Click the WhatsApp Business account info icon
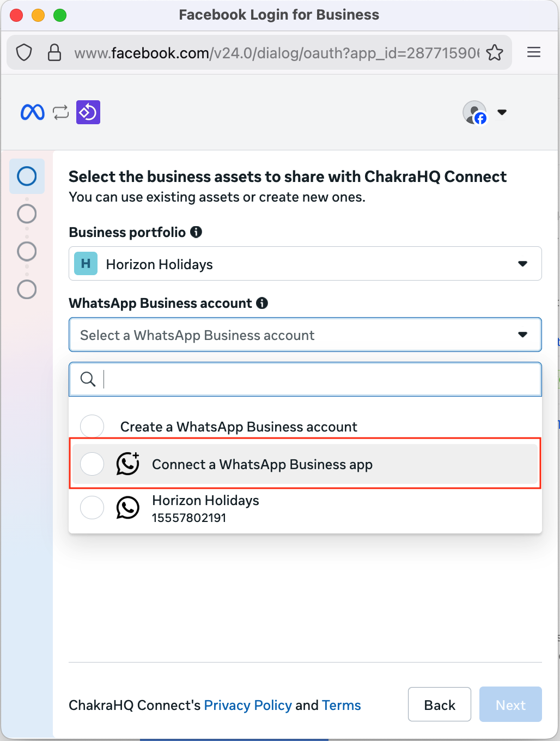Screen dimensions: 560x741 (262, 303)
